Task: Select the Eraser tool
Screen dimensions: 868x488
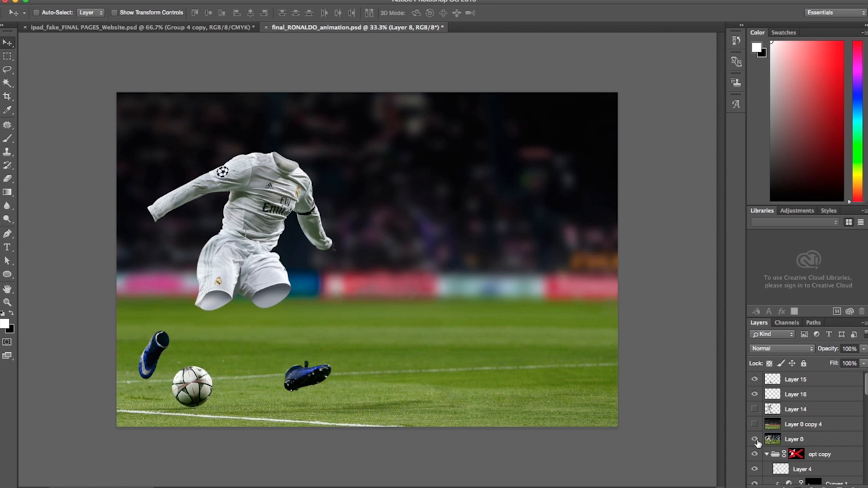Action: 7,180
